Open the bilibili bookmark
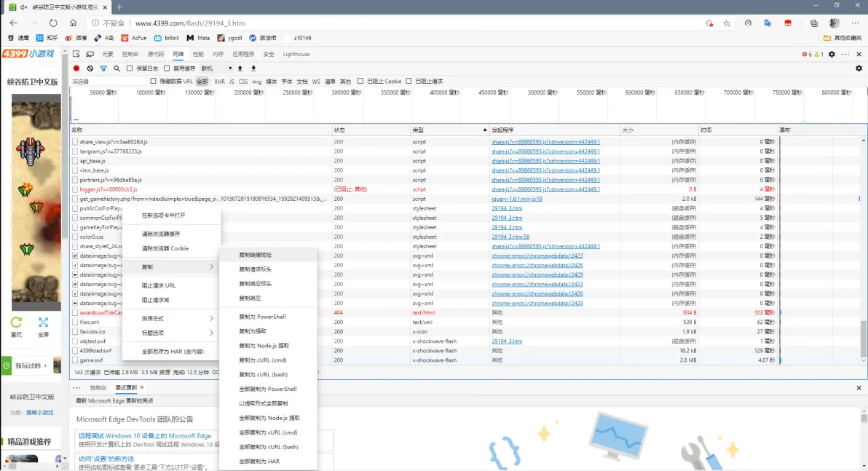This screenshot has width=868, height=471. (x=167, y=38)
